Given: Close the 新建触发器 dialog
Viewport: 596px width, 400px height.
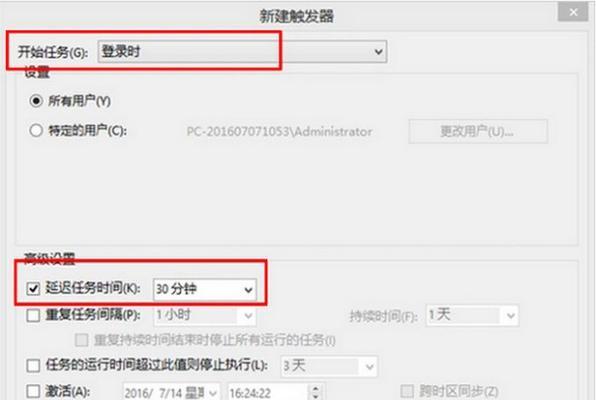Looking at the screenshot, I should (573, 13).
